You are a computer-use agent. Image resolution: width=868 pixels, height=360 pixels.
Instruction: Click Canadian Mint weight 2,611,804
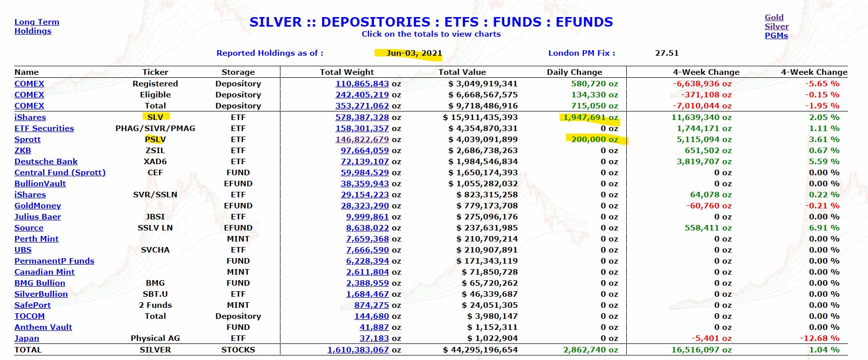(367, 272)
